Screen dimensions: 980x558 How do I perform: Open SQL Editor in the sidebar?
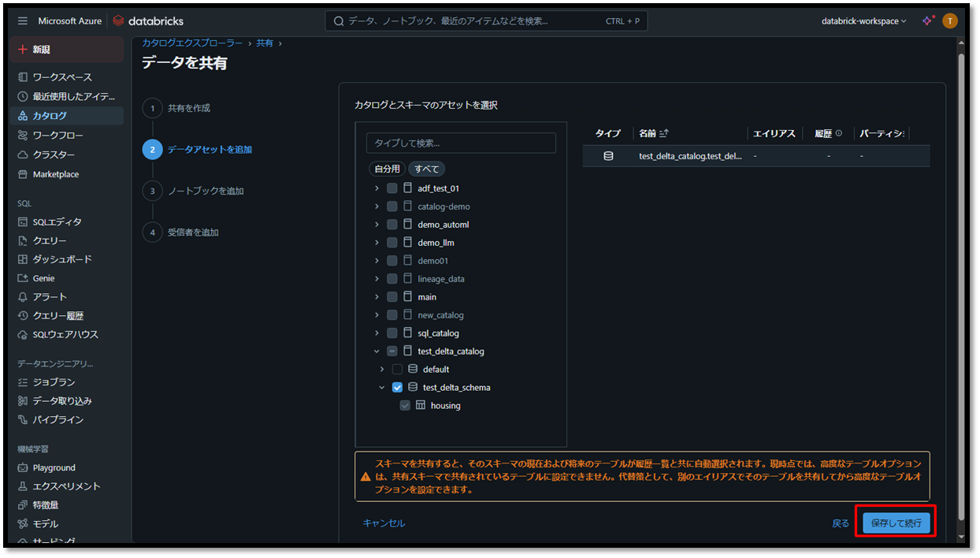click(57, 222)
